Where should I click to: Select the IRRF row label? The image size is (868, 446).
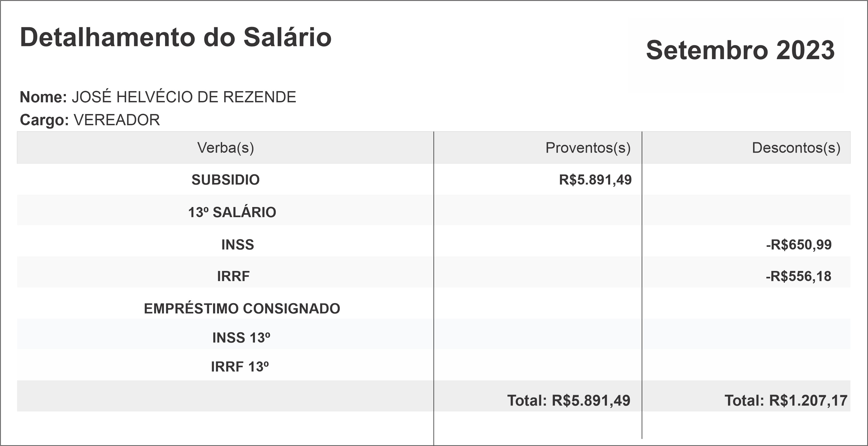(233, 276)
